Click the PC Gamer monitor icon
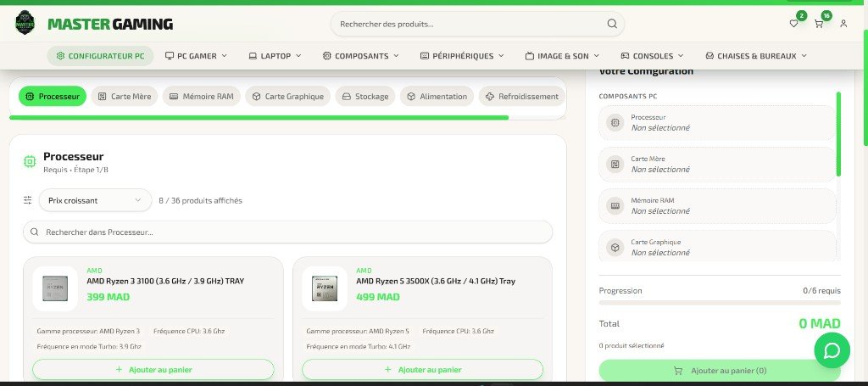The height and width of the screenshot is (386, 868). (170, 56)
